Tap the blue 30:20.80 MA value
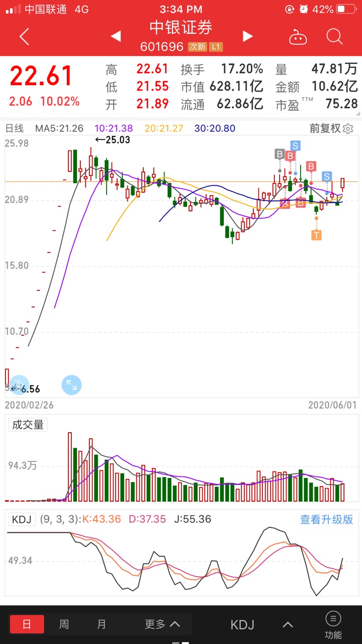 pos(215,128)
